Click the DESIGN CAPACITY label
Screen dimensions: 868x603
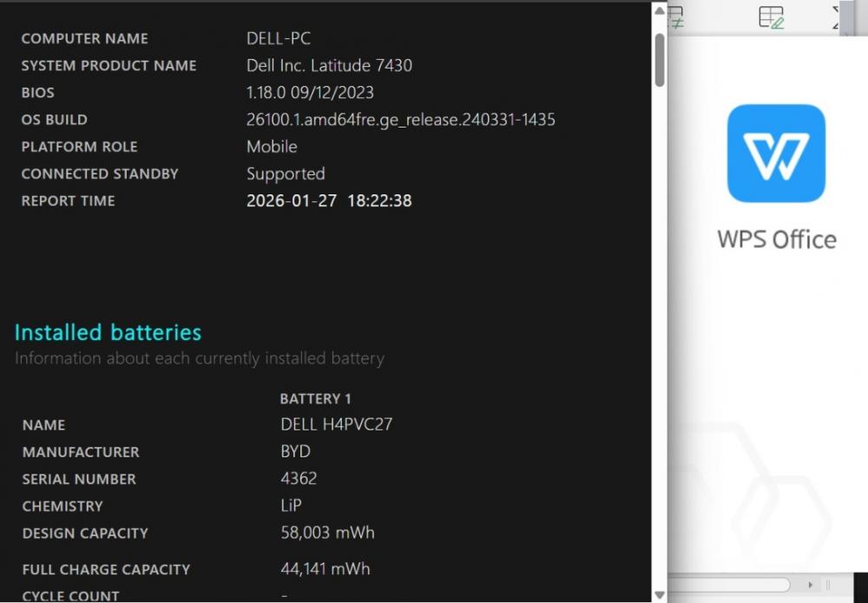tap(85, 534)
